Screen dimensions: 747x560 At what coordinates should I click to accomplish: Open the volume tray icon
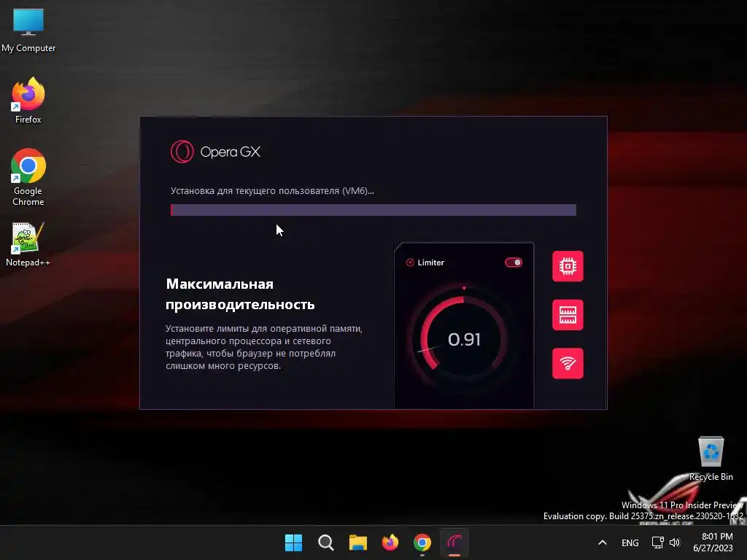click(675, 542)
